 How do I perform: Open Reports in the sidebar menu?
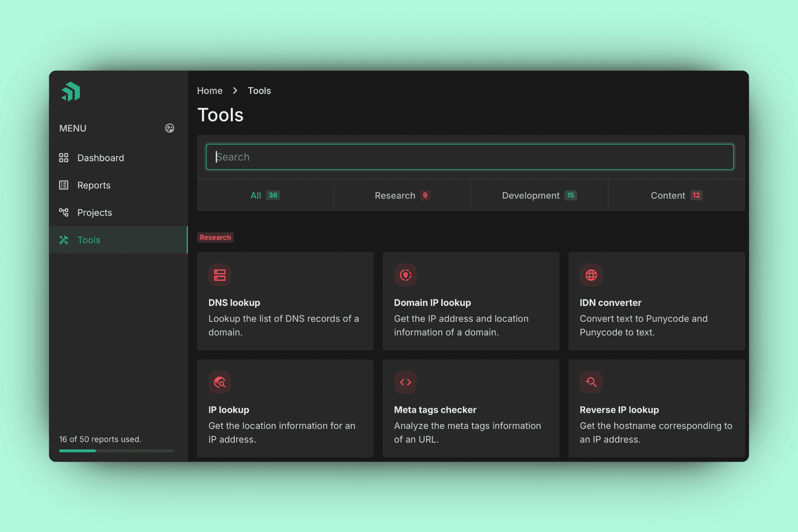pyautogui.click(x=94, y=185)
